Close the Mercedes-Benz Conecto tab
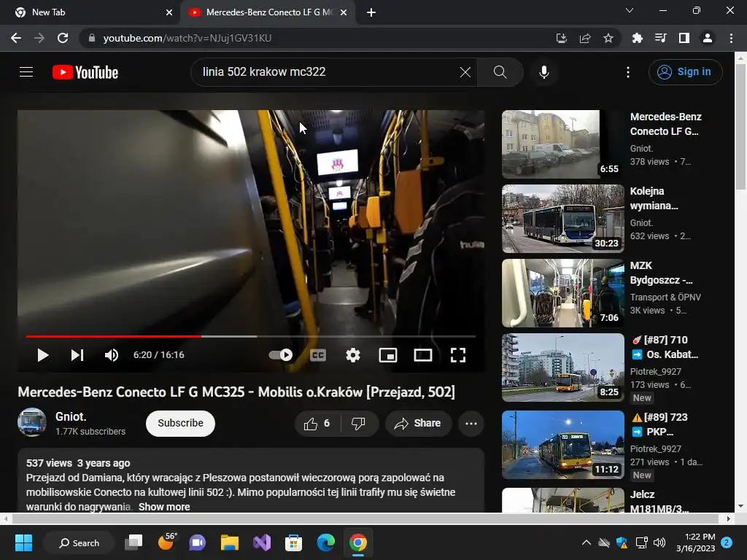Image resolution: width=747 pixels, height=560 pixels. 344,12
